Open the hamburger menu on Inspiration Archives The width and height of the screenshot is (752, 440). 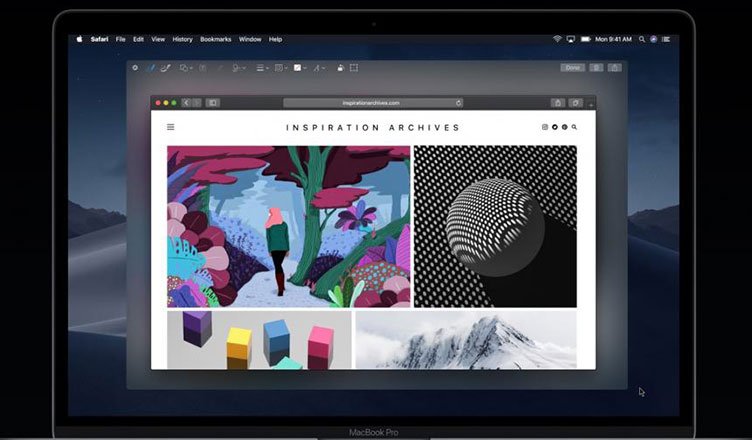coord(171,127)
